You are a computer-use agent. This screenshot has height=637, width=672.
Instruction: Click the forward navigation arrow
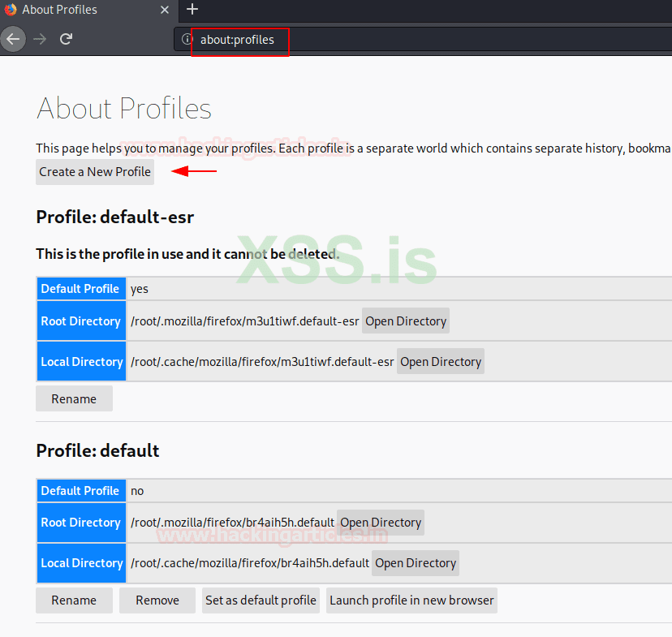pos(40,39)
